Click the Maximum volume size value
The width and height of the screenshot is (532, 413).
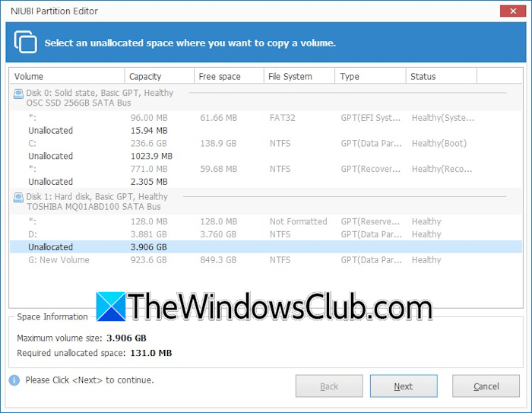tap(126, 338)
